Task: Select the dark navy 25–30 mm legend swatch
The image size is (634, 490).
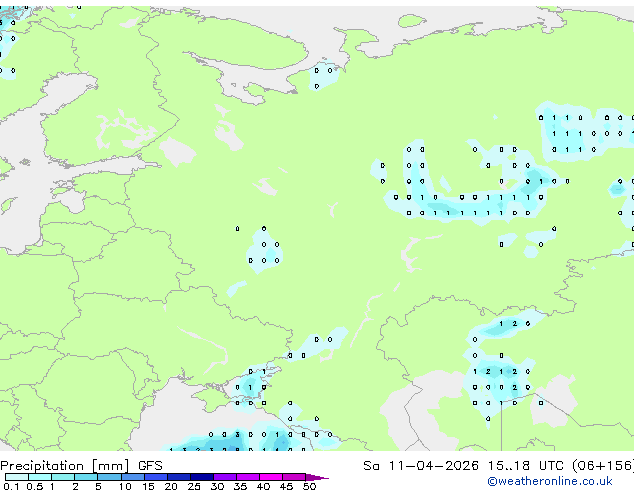Action: (202, 477)
